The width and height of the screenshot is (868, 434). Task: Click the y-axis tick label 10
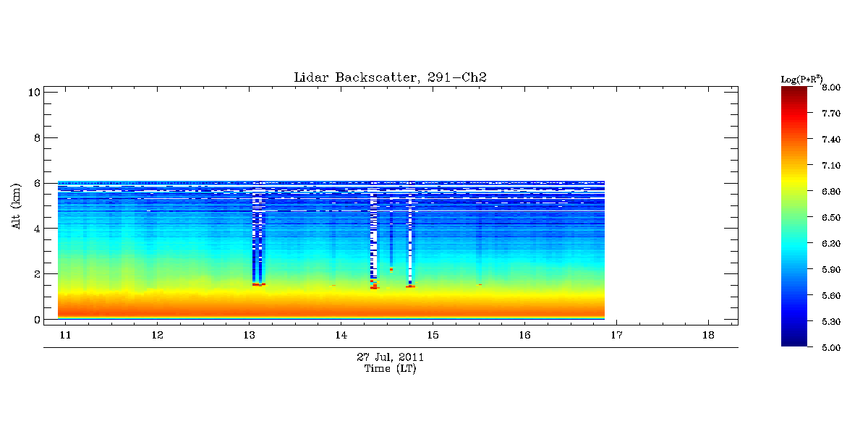click(33, 92)
